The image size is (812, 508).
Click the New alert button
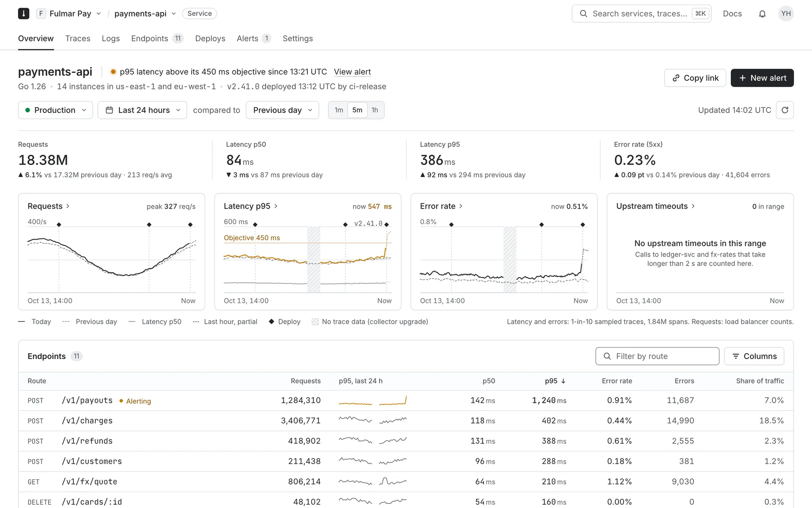coord(762,78)
